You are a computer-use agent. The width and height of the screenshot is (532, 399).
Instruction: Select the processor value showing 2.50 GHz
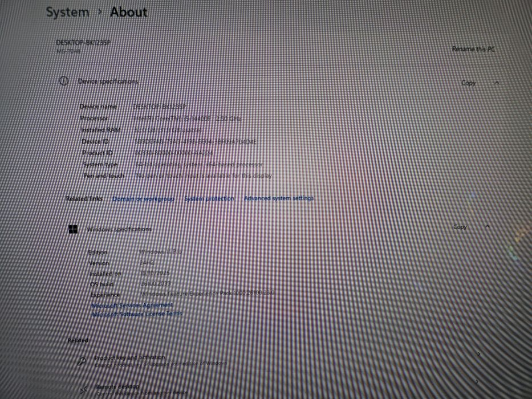pos(188,119)
